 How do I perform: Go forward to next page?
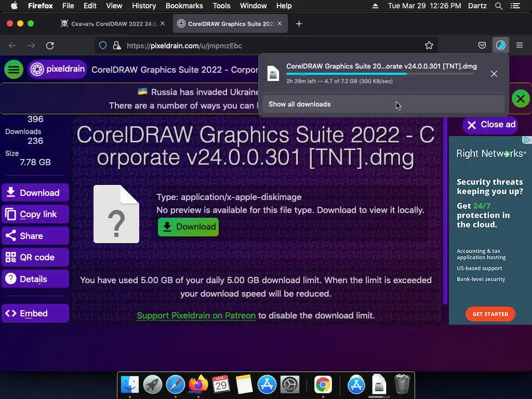[31, 46]
